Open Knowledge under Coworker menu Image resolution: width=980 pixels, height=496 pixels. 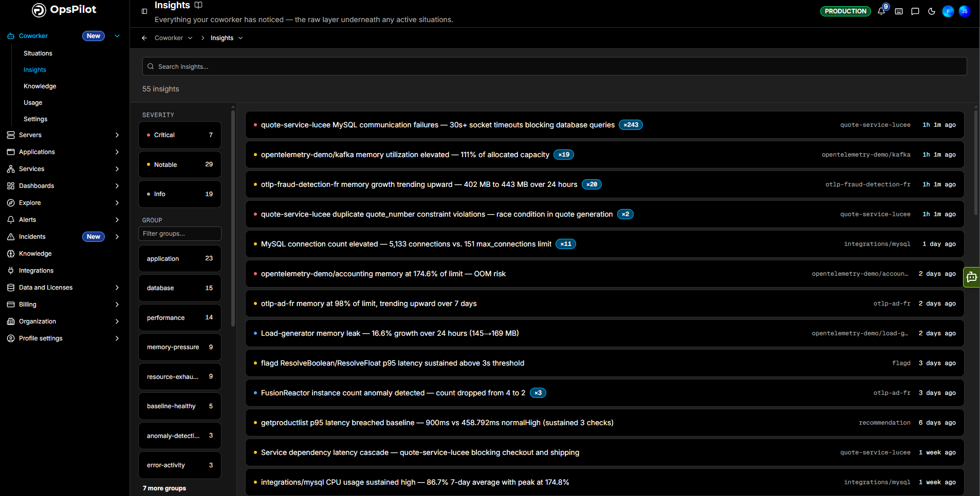point(40,86)
